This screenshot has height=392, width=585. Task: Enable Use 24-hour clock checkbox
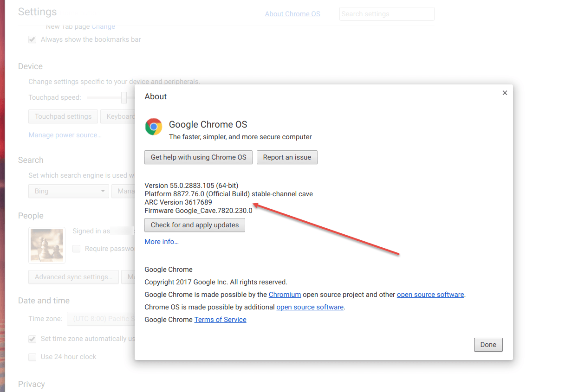pyautogui.click(x=32, y=357)
